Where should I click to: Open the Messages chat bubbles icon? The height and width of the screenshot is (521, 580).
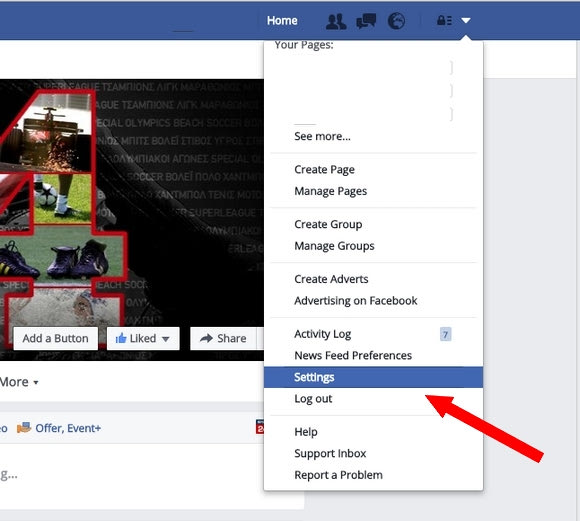click(366, 21)
